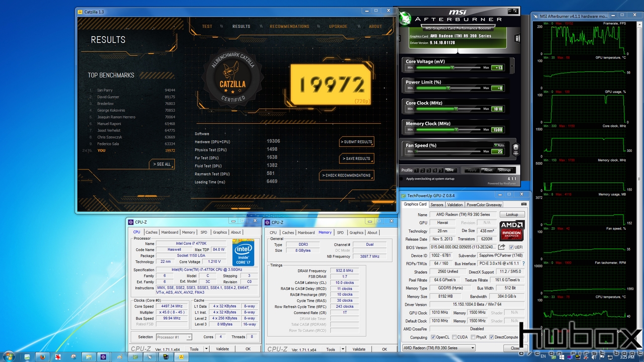The height and width of the screenshot is (362, 644).
Task: Click Save profile button in Afterburner
Action: pos(450,170)
